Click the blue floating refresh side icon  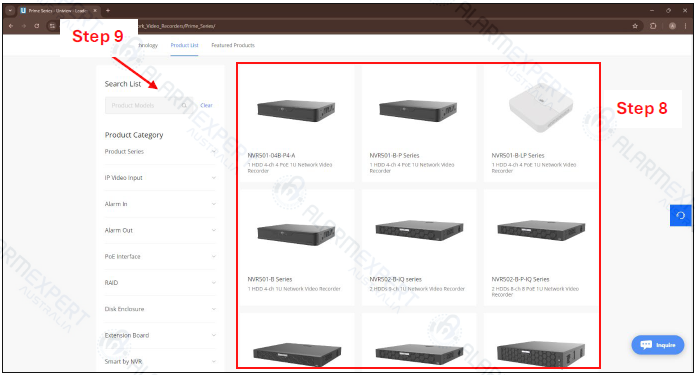[x=680, y=215]
